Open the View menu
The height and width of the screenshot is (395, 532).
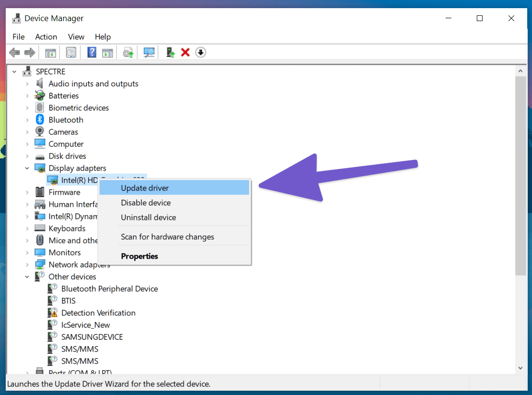click(x=76, y=36)
